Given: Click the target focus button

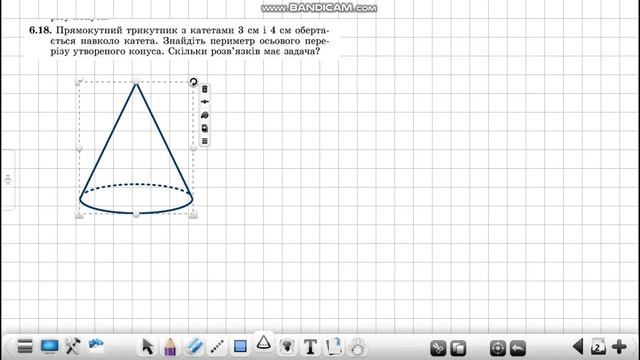Looking at the screenshot, I should coord(498,348).
